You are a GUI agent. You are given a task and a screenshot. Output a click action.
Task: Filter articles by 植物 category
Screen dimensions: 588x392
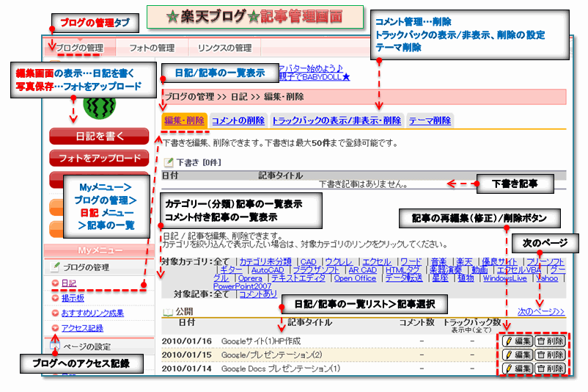466,278
